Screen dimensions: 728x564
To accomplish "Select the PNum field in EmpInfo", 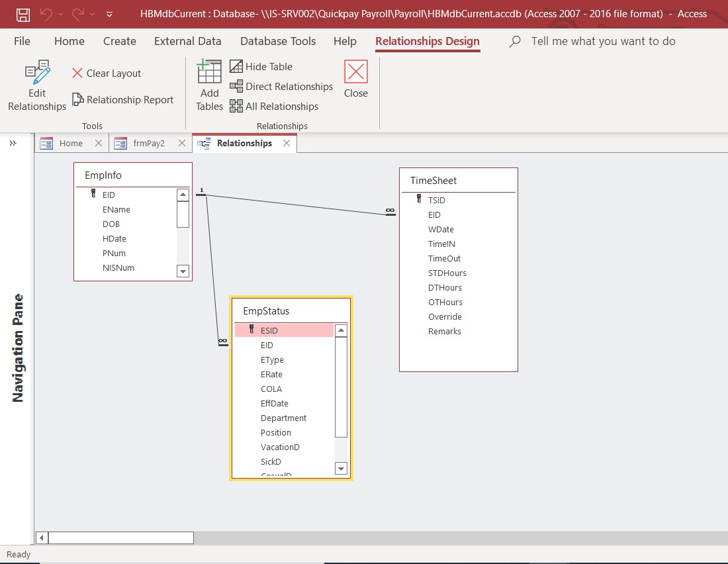I will [x=114, y=253].
